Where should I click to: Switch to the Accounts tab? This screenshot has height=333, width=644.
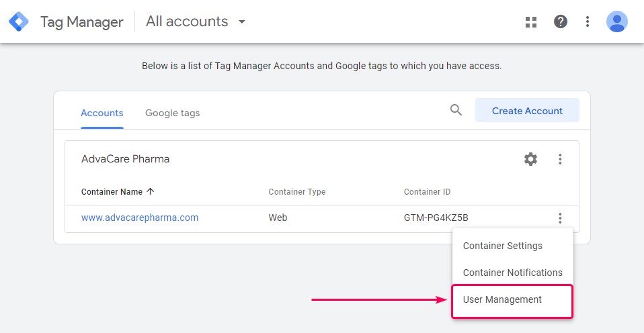pos(102,113)
